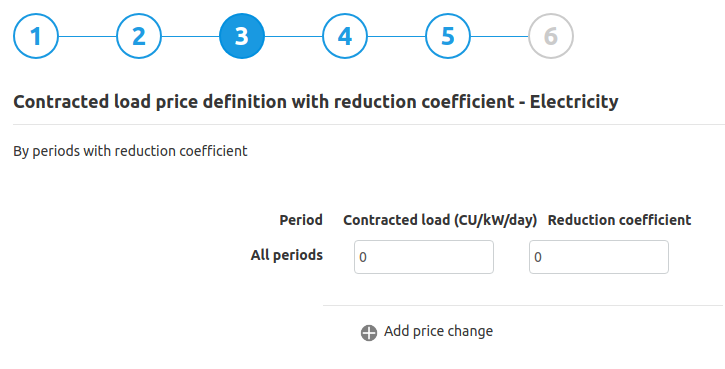725x369 pixels.
Task: Click the connector line between steps 5 and 6
Action: (x=499, y=36)
